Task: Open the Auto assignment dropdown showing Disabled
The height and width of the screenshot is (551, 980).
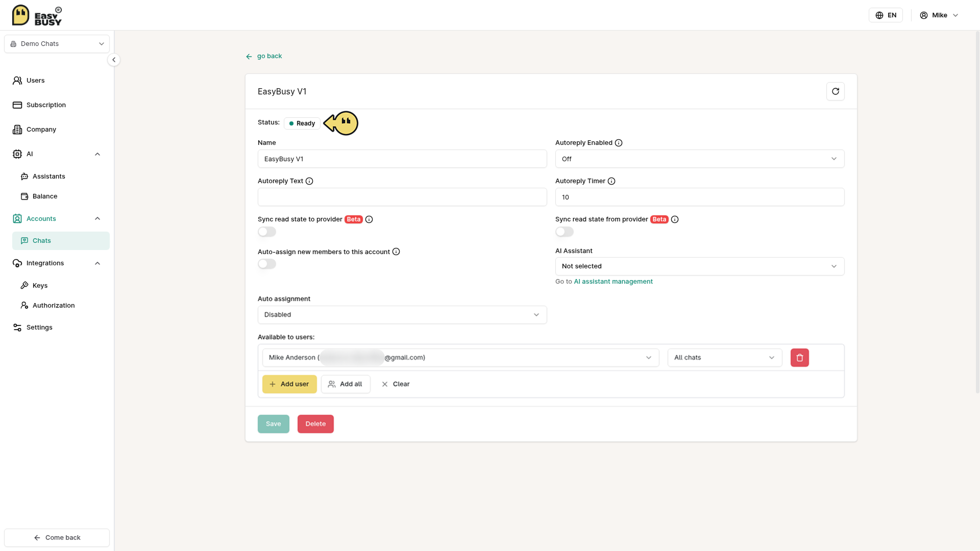Action: coord(402,315)
